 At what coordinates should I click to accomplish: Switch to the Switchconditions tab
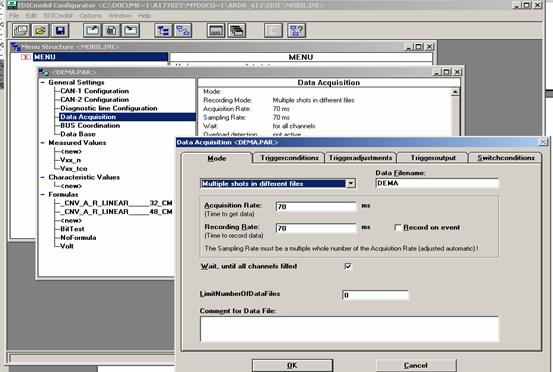[x=505, y=158]
